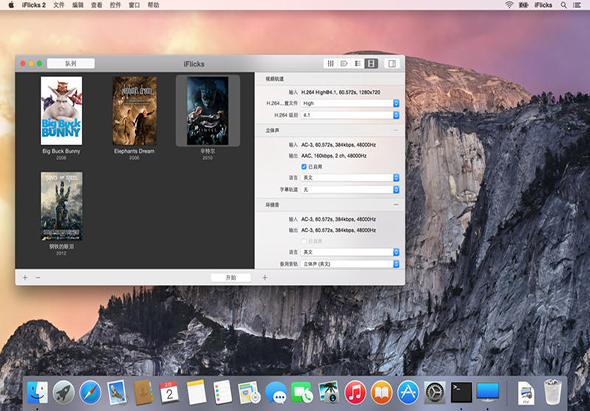
Task: Open the H.264 profile dropdown showing High
Action: click(350, 103)
